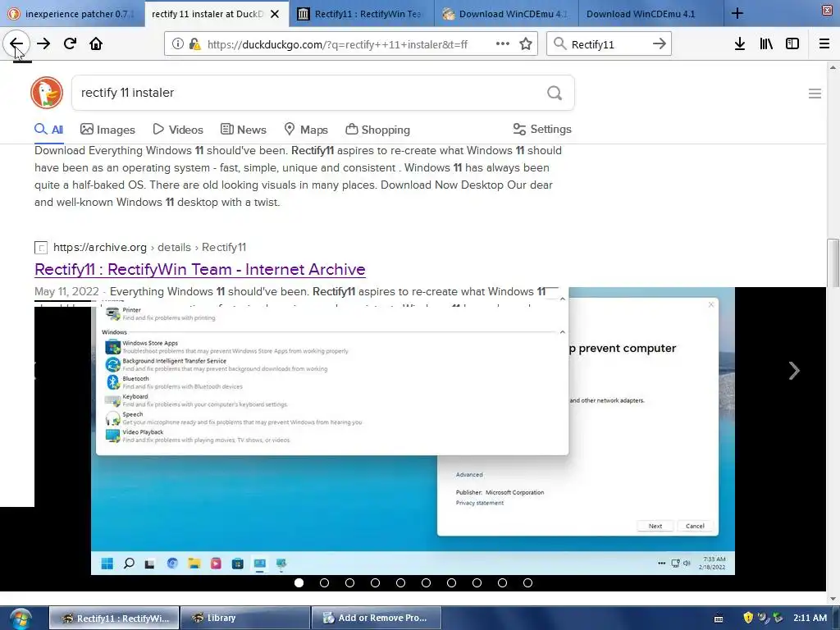Image resolution: width=840 pixels, height=630 pixels.
Task: Open the Library bookshelf icon
Action: click(x=766, y=44)
